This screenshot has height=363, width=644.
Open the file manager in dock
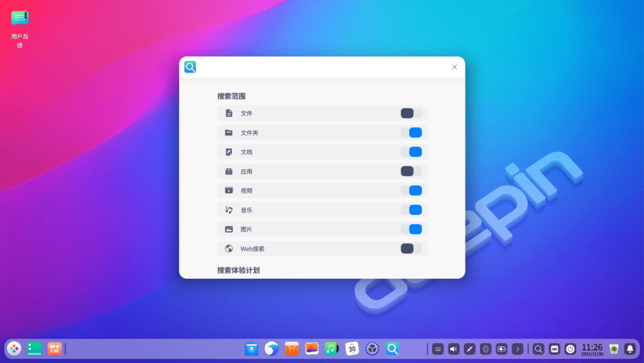point(252,349)
